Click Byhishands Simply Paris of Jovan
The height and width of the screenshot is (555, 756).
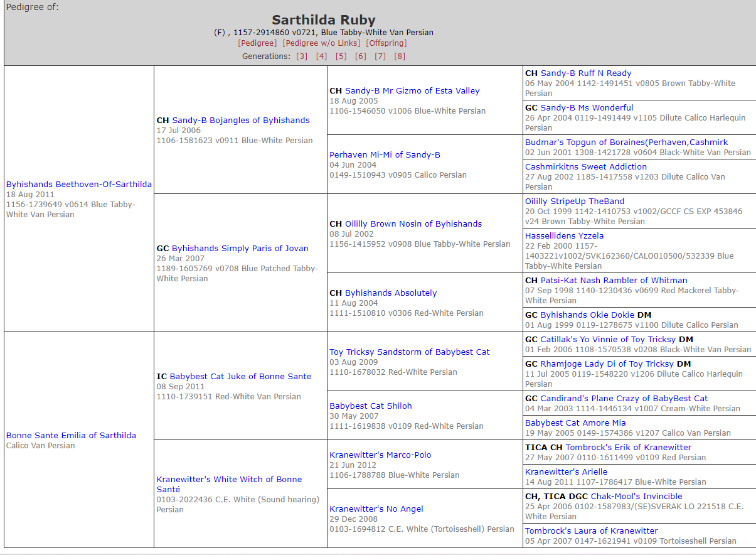click(240, 249)
